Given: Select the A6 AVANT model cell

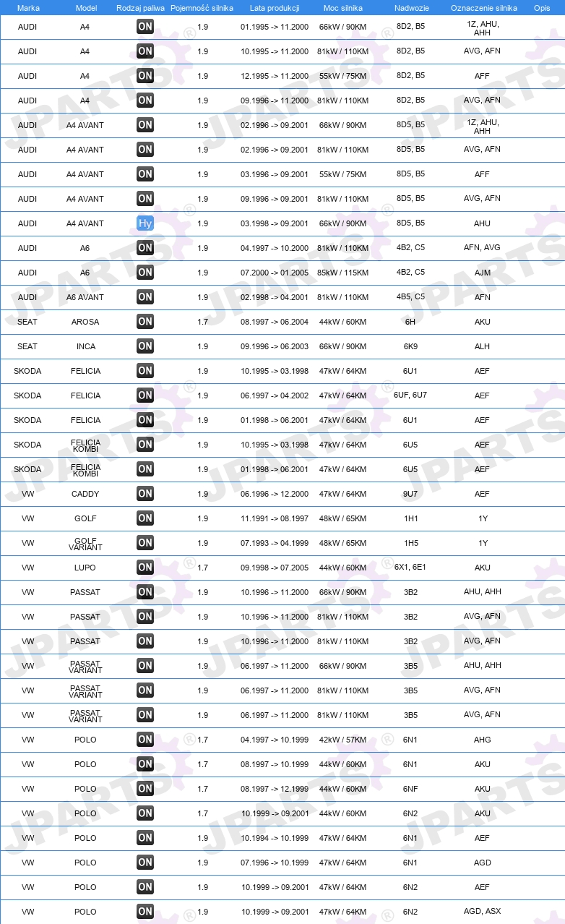Looking at the screenshot, I should click(x=85, y=297).
